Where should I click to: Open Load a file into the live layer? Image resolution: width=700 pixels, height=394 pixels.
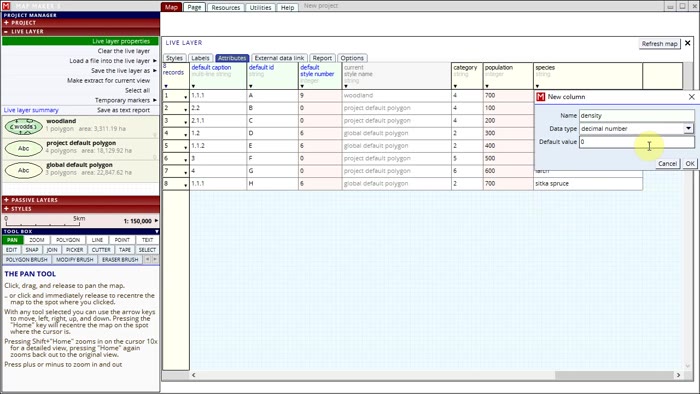pos(110,61)
